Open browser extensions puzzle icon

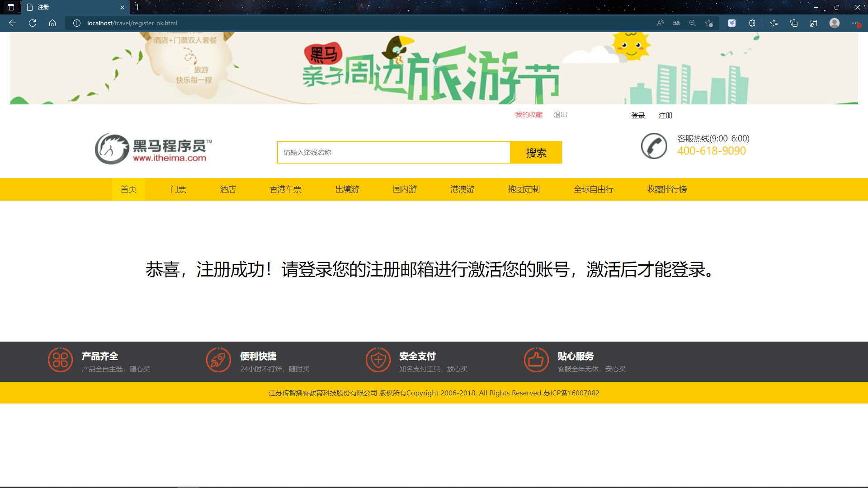click(752, 23)
